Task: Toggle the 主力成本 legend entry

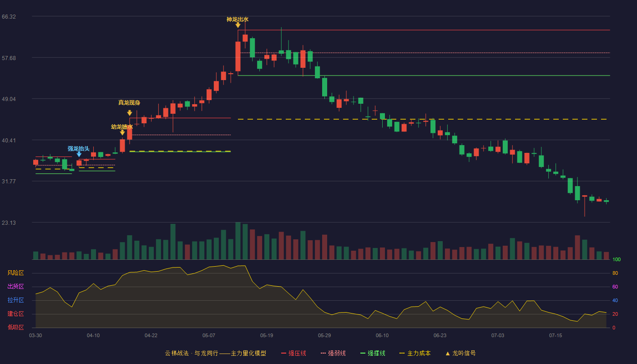Action: pyautogui.click(x=415, y=353)
